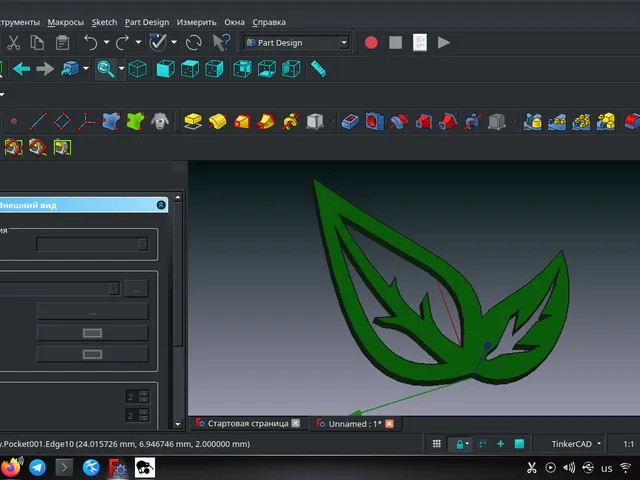
Task: Set right view cube icon
Action: point(215,69)
